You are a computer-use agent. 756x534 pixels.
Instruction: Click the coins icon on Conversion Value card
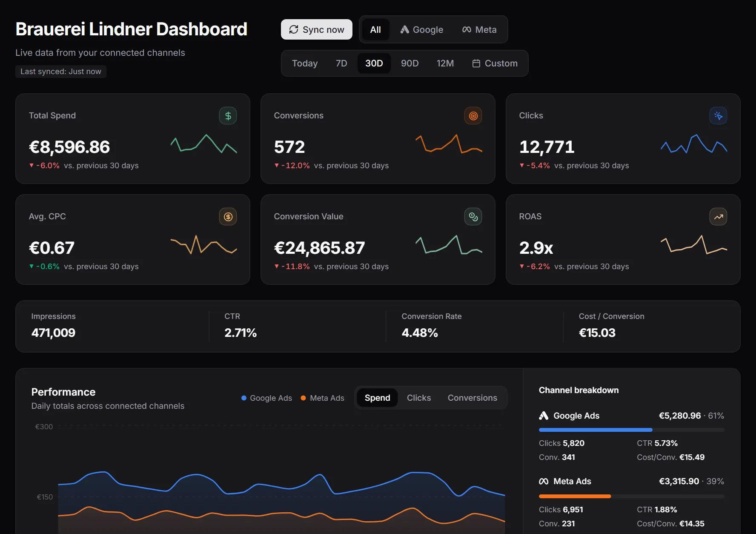click(x=473, y=217)
